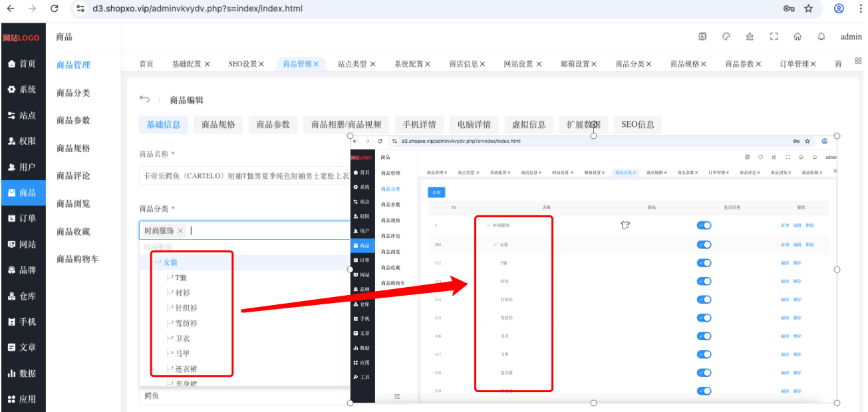This screenshot has height=412, width=868.
Task: Open 品牌 in the main window's dark sidebar
Action: pos(23,270)
